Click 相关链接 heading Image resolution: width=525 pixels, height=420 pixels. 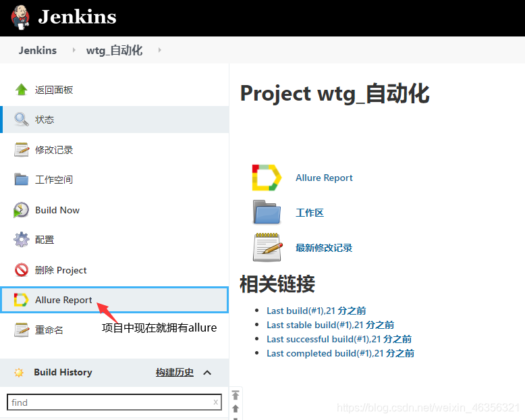[x=277, y=284]
